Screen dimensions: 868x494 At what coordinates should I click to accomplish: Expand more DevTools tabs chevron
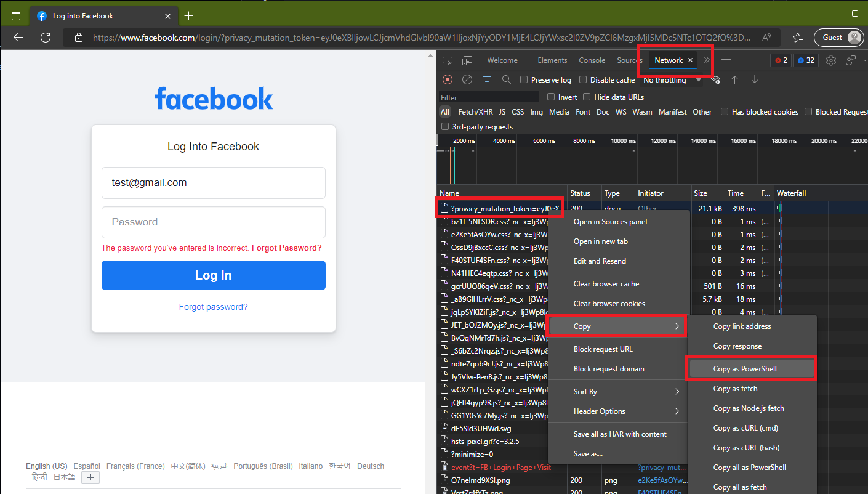point(706,60)
